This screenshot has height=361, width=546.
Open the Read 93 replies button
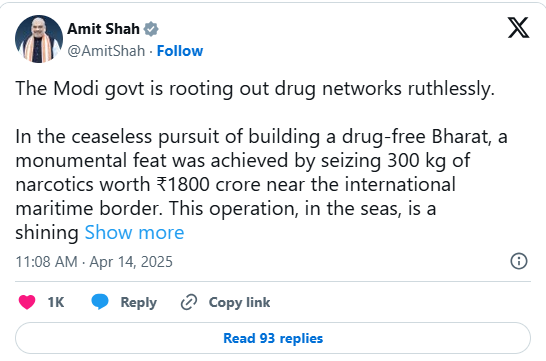(x=273, y=338)
